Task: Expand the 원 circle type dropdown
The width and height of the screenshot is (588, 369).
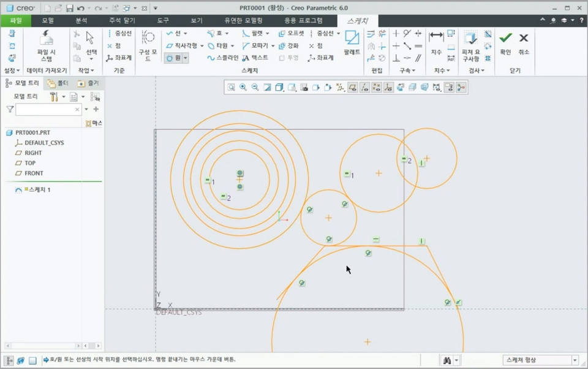Action: coord(185,58)
